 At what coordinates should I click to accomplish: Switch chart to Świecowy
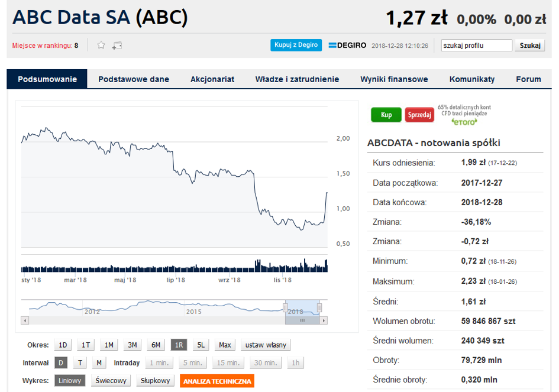click(111, 381)
